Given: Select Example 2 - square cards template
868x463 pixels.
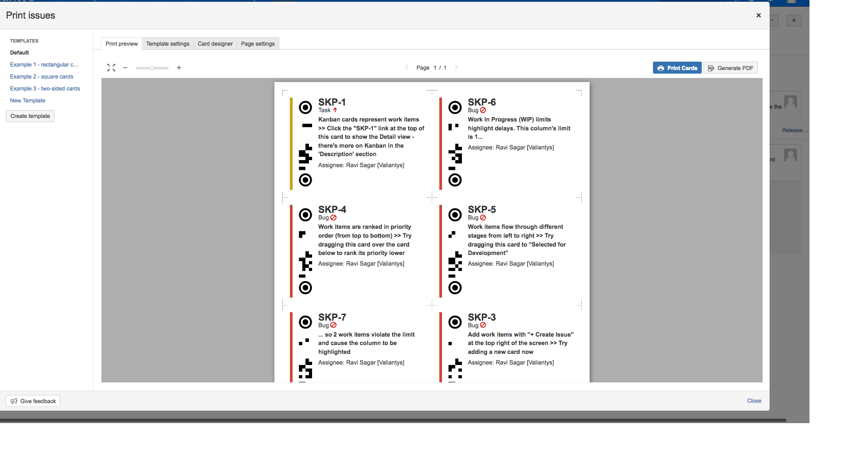Looking at the screenshot, I should point(42,76).
